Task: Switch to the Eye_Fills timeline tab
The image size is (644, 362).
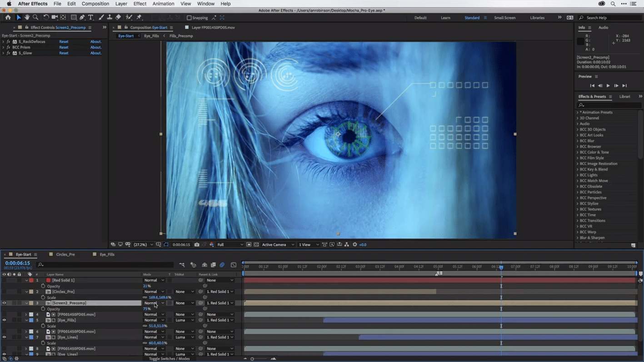Action: point(107,254)
